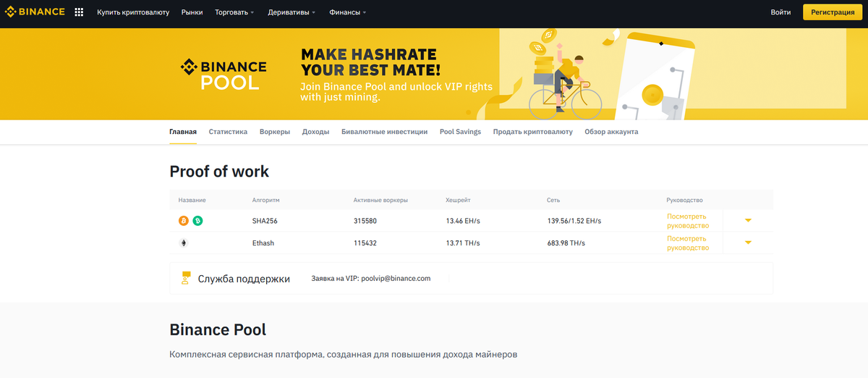
Task: Open the Деривативы dropdown menu
Action: 292,12
